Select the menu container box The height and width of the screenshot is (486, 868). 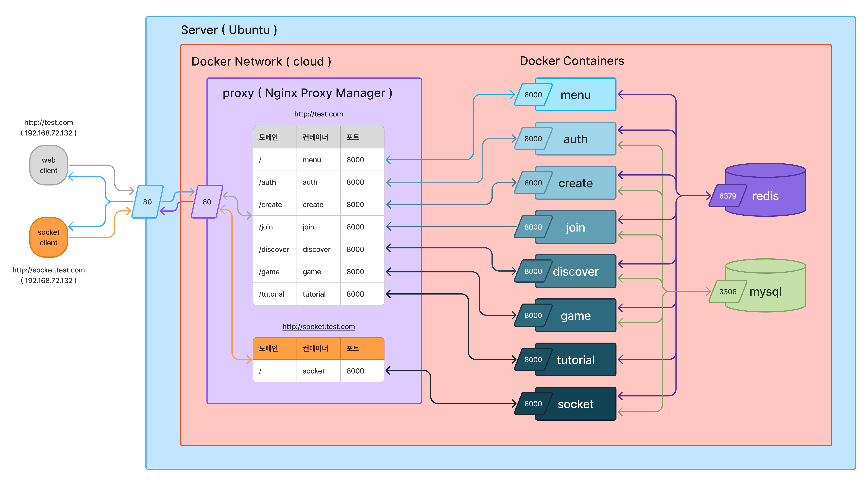[x=576, y=95]
